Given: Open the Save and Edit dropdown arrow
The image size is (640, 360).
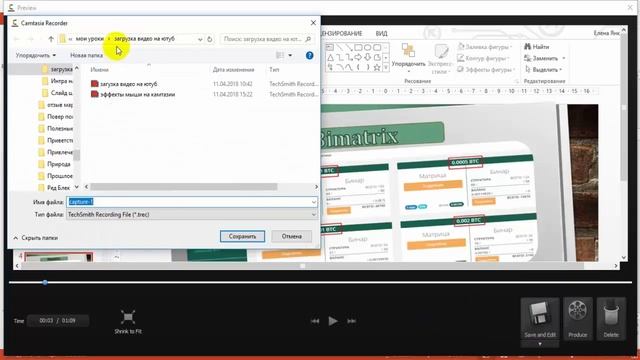Looking at the screenshot, I should (540, 344).
